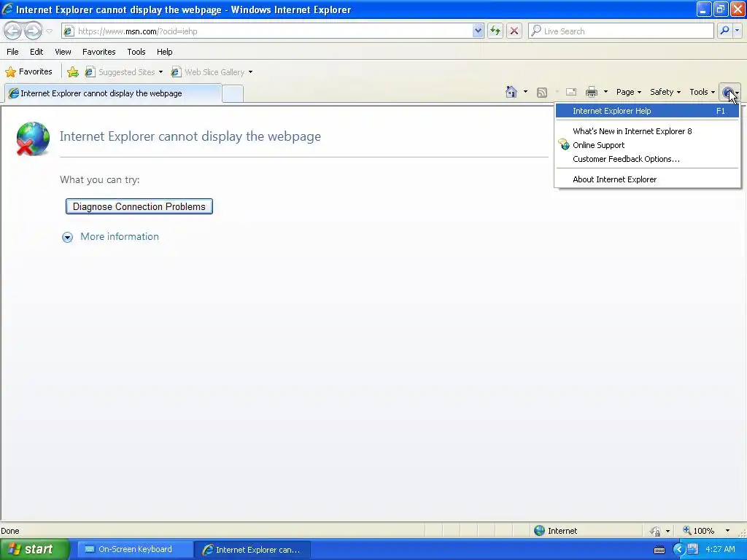Choose About Internet Explorer menu item
The width and height of the screenshot is (747, 560).
pyautogui.click(x=647, y=179)
